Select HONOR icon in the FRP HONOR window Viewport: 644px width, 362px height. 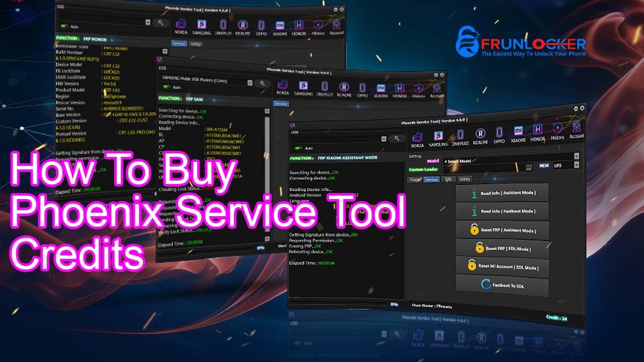(x=299, y=27)
